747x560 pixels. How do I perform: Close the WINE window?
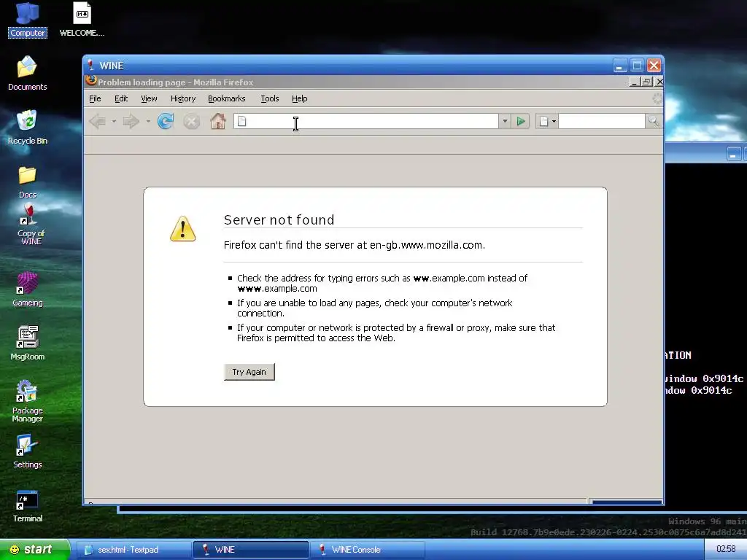(x=654, y=66)
